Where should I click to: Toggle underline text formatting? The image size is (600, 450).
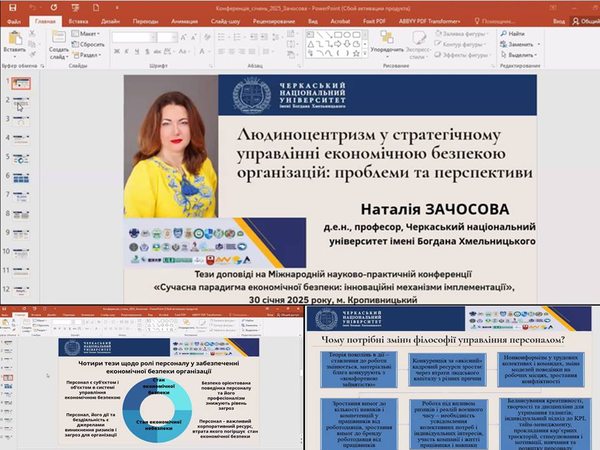click(x=137, y=51)
